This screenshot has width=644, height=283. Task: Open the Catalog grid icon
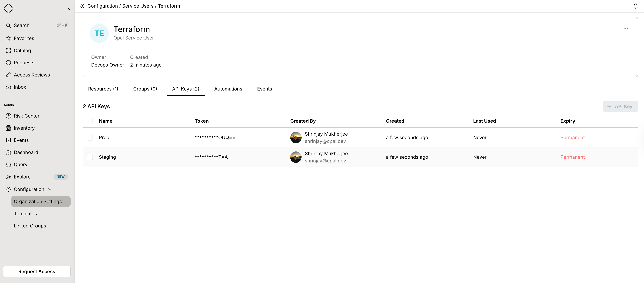click(8, 50)
